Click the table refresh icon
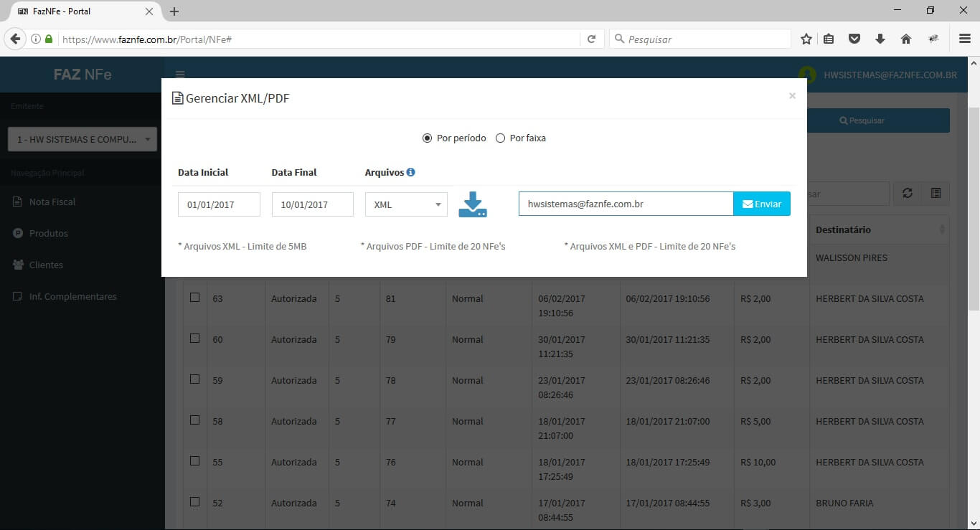Image resolution: width=980 pixels, height=530 pixels. tap(908, 193)
